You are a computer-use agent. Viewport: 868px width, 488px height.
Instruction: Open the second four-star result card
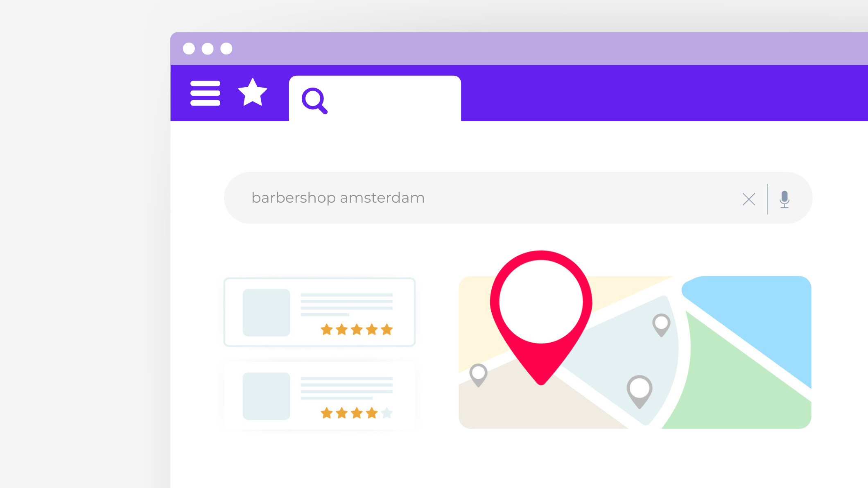click(319, 395)
